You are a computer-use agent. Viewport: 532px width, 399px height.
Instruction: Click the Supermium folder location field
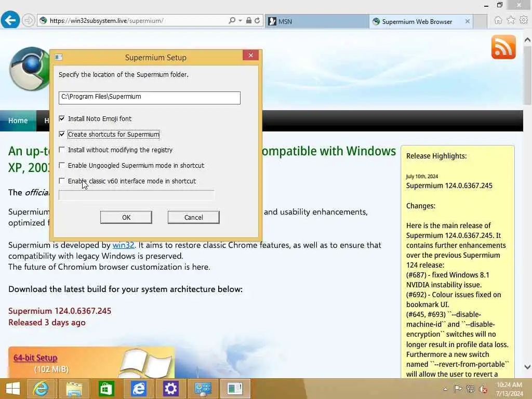pos(149,98)
